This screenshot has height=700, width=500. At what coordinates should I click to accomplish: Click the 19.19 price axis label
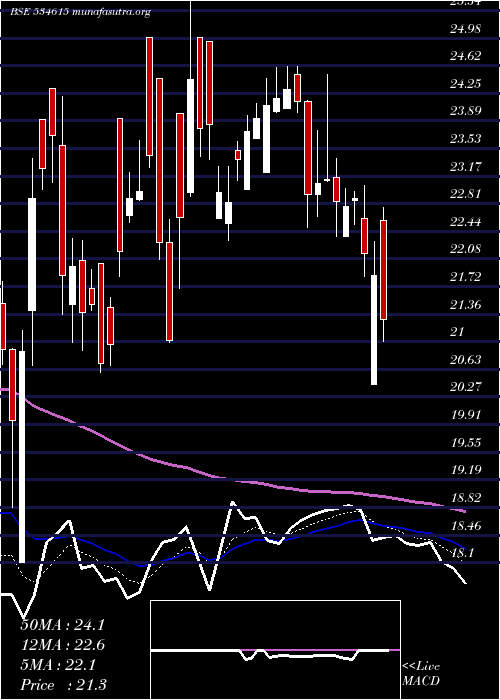click(x=465, y=469)
